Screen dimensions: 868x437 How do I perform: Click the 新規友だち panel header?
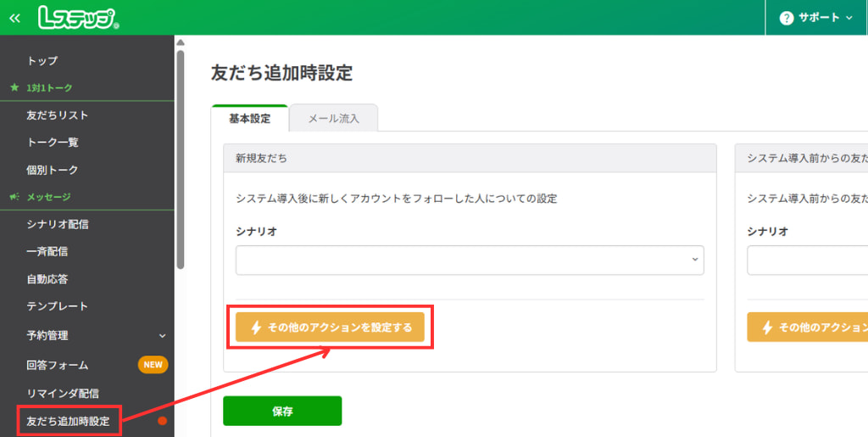(x=470, y=158)
